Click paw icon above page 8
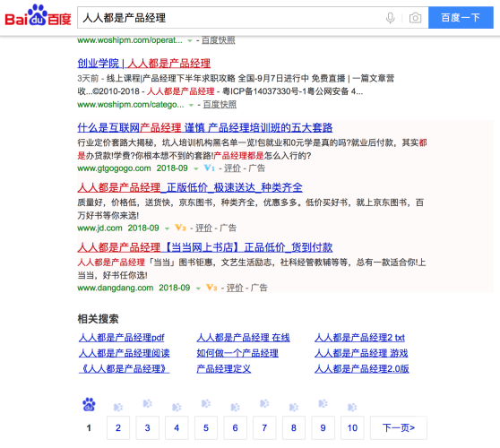 point(294,407)
